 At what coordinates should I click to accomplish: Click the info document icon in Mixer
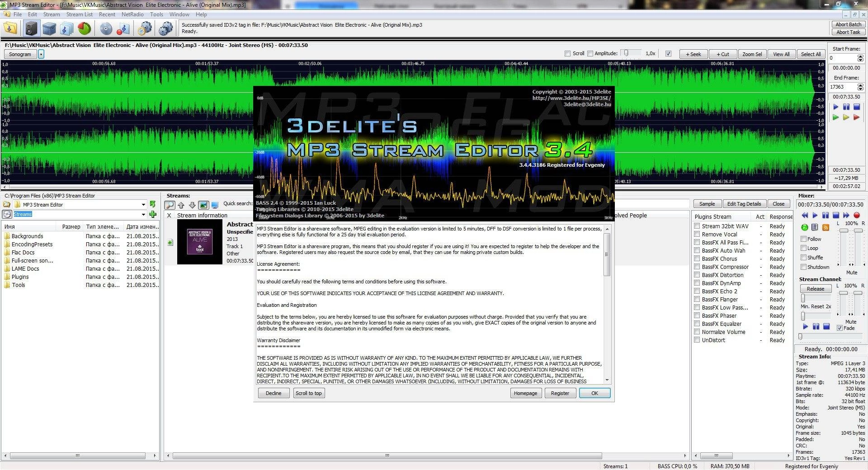click(815, 227)
